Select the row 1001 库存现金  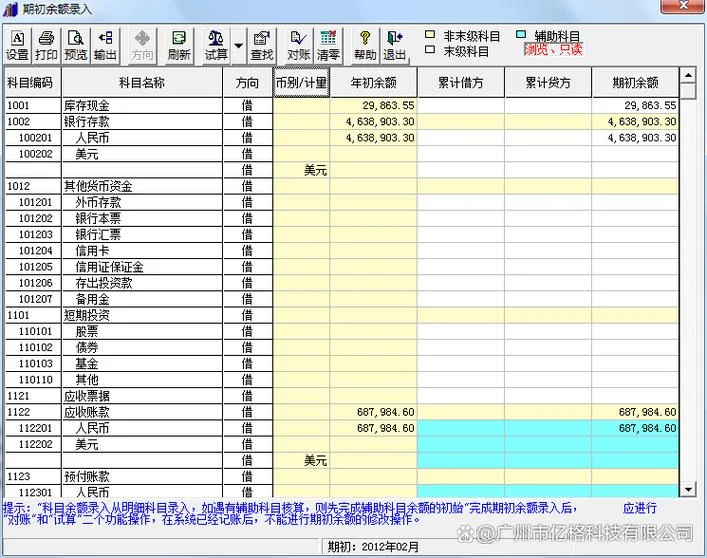(x=342, y=105)
